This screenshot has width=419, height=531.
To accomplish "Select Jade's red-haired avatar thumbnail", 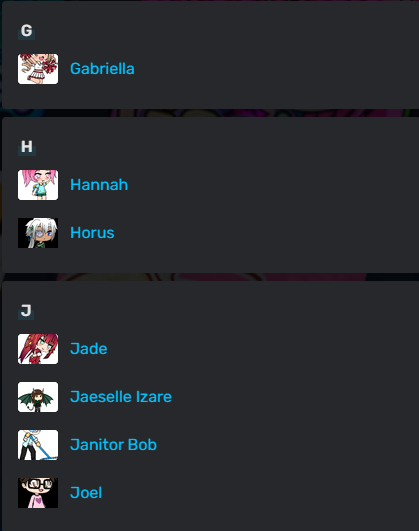I will click(38, 349).
